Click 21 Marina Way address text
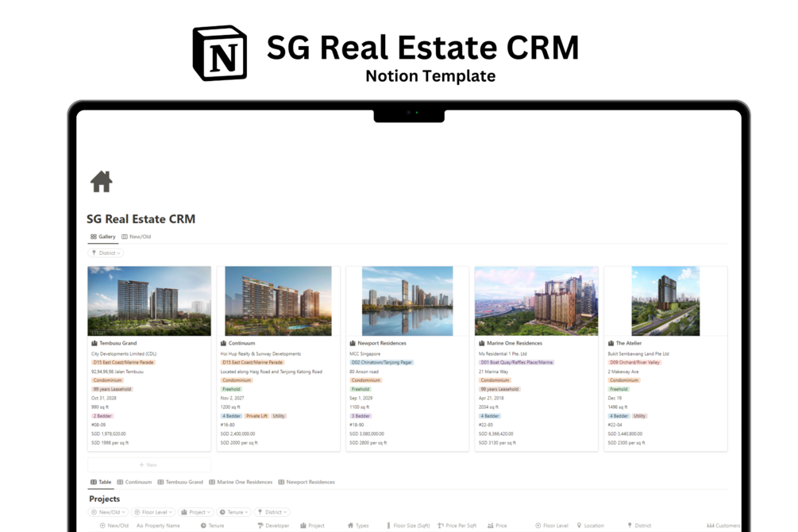Image resolution: width=798 pixels, height=532 pixels. pos(493,372)
